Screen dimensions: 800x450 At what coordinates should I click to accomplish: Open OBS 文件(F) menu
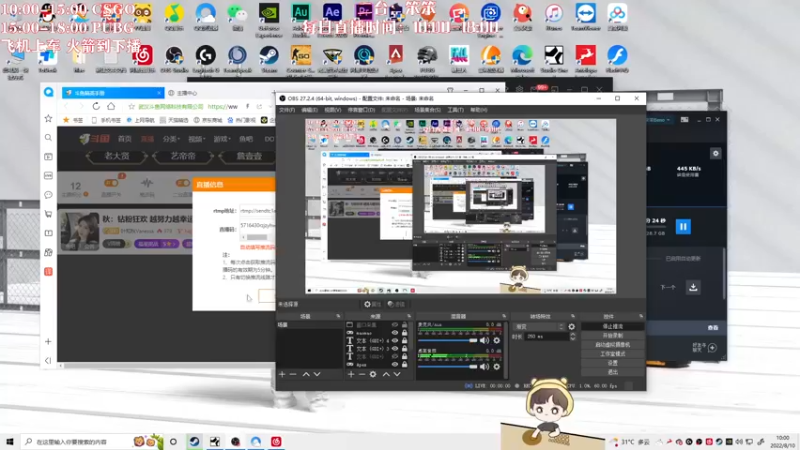point(287,110)
